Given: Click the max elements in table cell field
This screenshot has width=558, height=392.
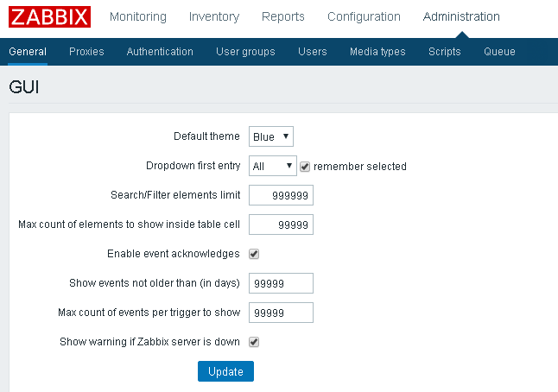Looking at the screenshot, I should coord(281,224).
